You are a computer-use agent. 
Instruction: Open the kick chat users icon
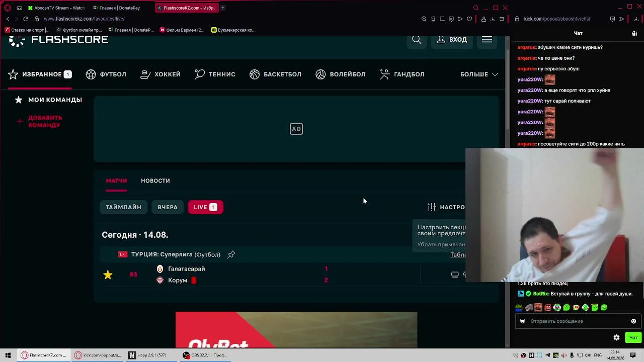point(634,33)
